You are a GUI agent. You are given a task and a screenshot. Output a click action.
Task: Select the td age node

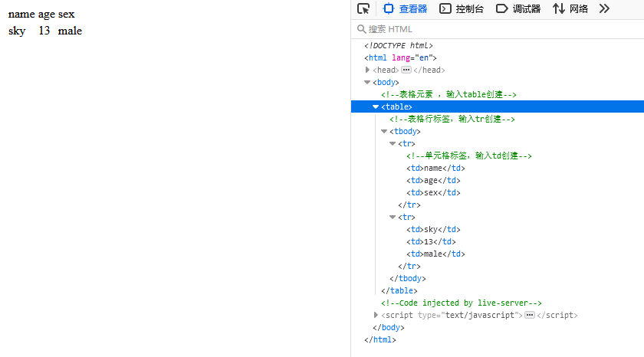(433, 181)
